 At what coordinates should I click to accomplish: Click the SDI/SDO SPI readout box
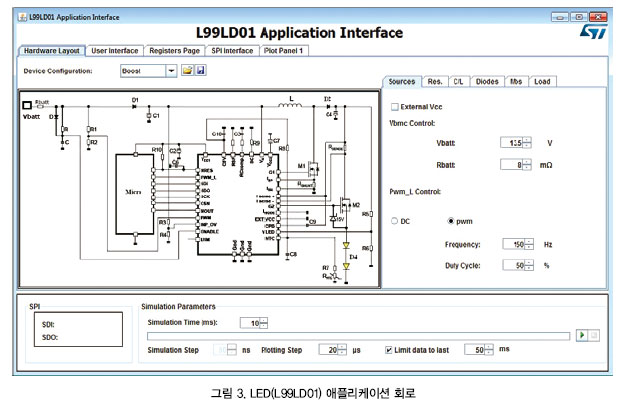click(x=78, y=329)
